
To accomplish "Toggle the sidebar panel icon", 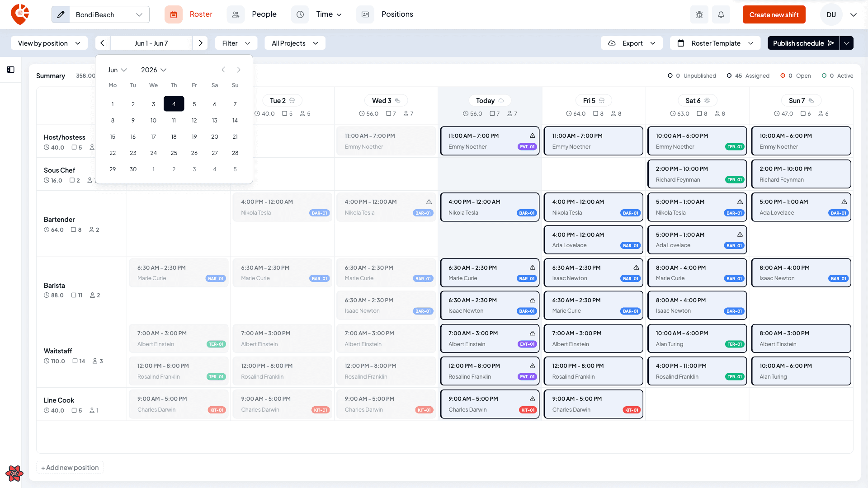I will click(11, 70).
